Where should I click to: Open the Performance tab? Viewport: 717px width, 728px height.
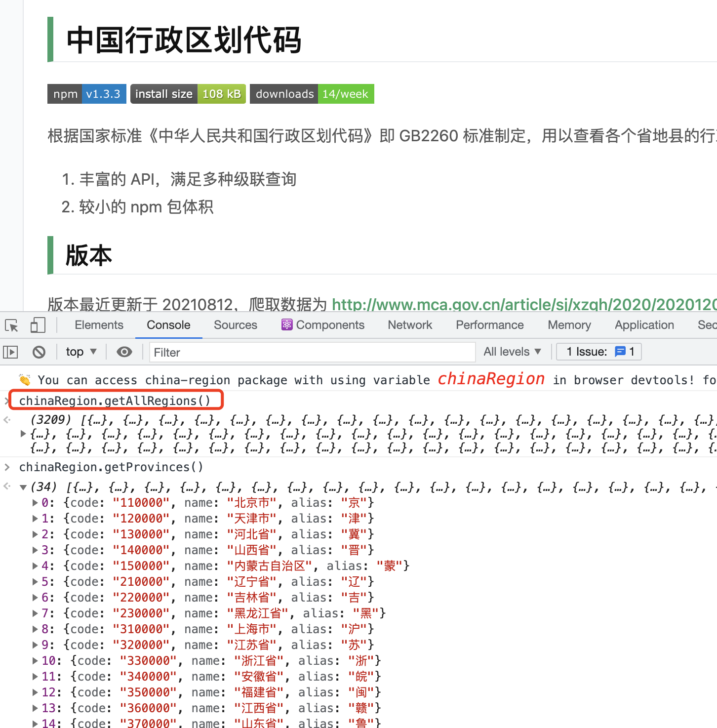(x=490, y=325)
